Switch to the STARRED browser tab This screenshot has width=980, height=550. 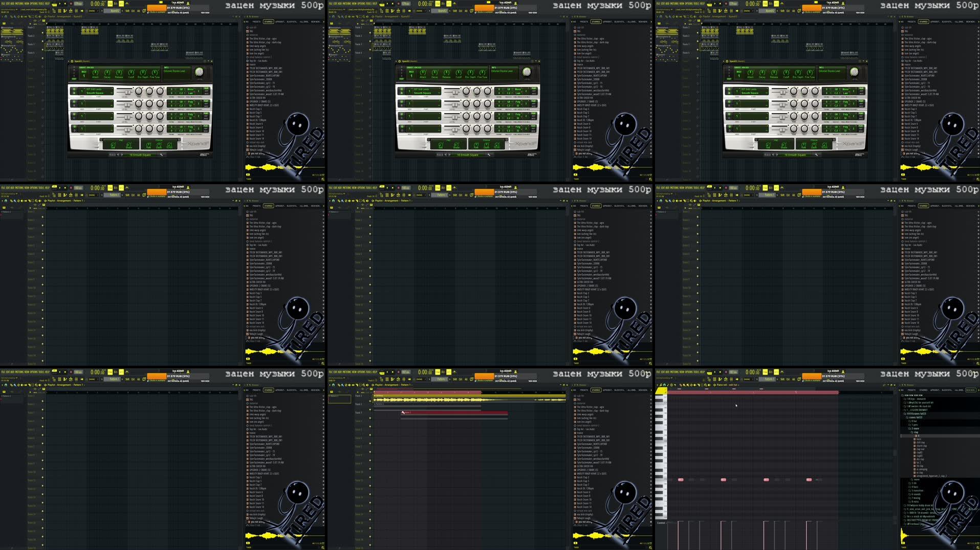[x=269, y=21]
